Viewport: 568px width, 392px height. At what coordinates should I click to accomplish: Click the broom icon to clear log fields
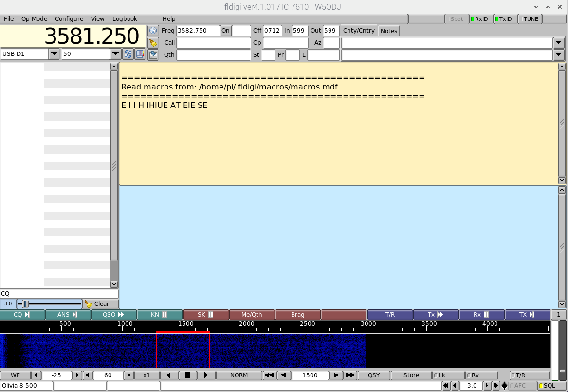(x=153, y=42)
